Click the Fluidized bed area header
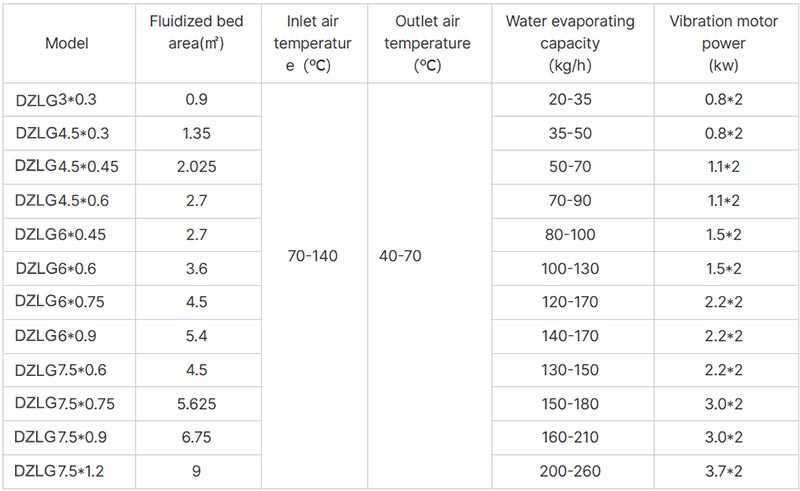The width and height of the screenshot is (800, 491). [196, 32]
